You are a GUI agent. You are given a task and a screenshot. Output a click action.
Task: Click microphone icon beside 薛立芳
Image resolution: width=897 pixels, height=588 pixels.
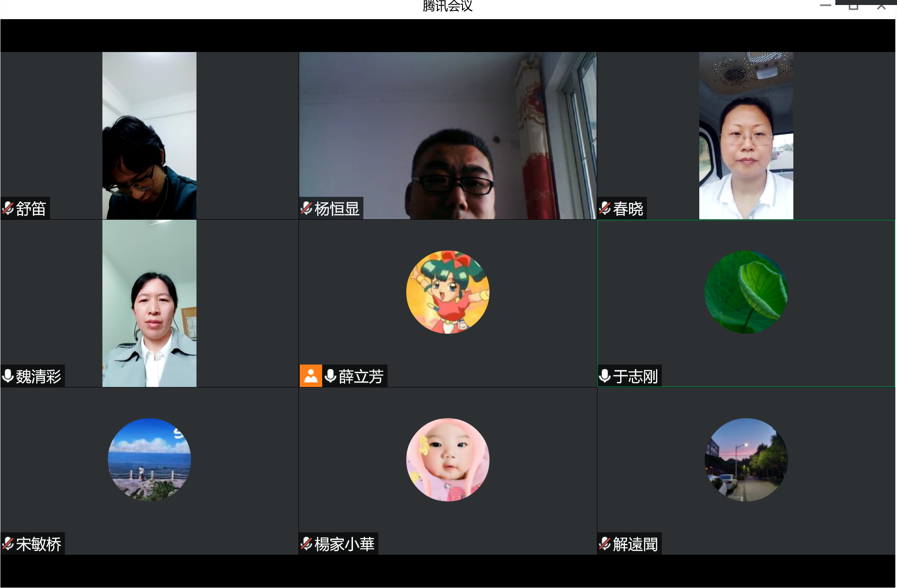click(x=330, y=376)
